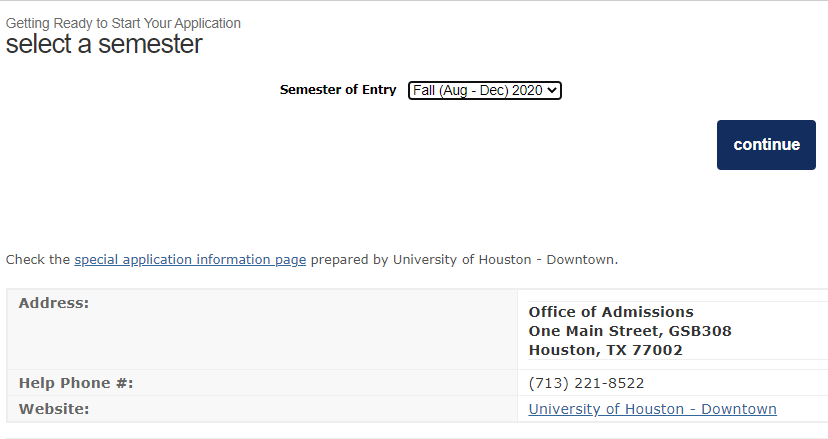Click the help phone number (713) 221-8522
828x439 pixels.
[x=586, y=383]
